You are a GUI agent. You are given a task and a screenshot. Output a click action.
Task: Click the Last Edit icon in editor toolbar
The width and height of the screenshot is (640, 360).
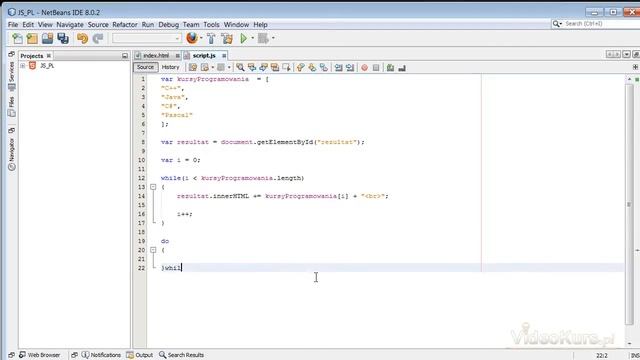coord(193,67)
